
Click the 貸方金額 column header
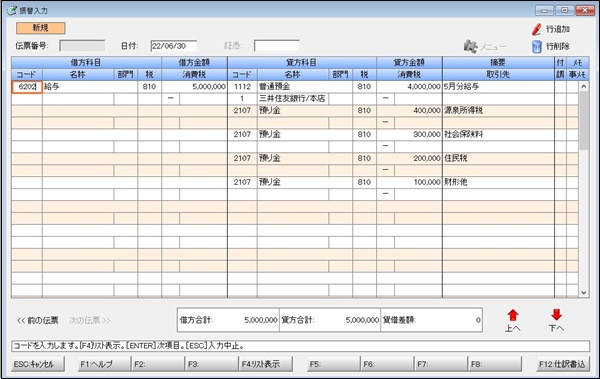coord(409,62)
